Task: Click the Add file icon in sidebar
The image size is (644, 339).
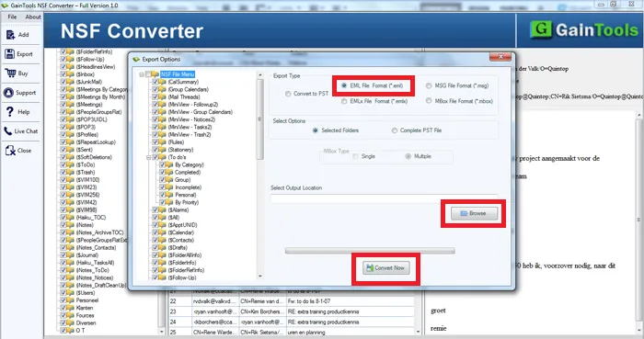Action: [10, 35]
